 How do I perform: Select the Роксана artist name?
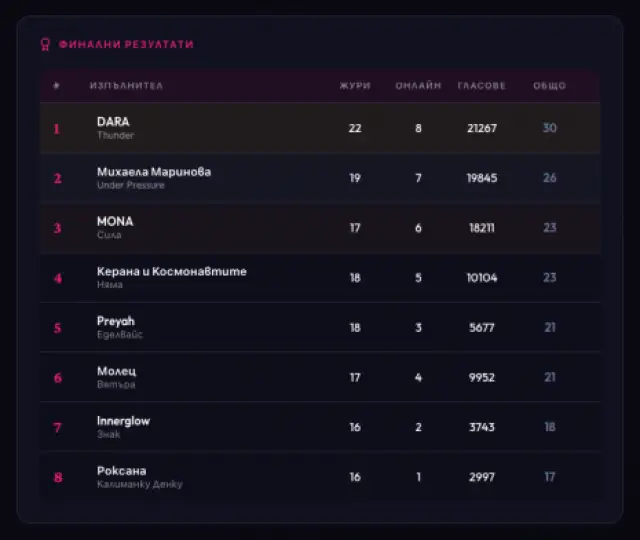121,471
